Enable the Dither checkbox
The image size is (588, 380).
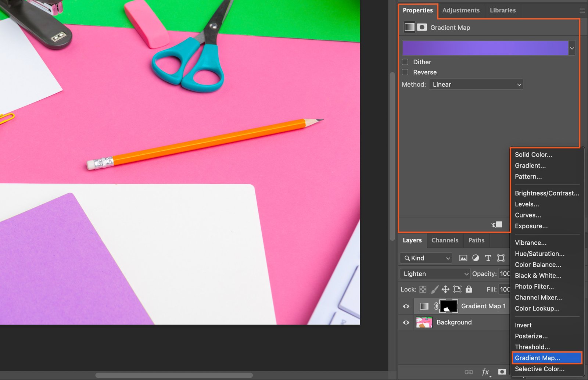click(405, 62)
